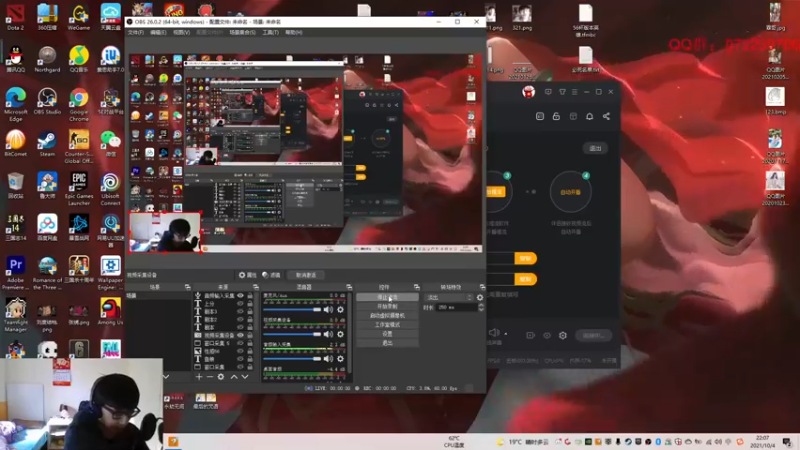Open 文件(F) menu in OBS
This screenshot has width=800, height=450.
coord(136,32)
